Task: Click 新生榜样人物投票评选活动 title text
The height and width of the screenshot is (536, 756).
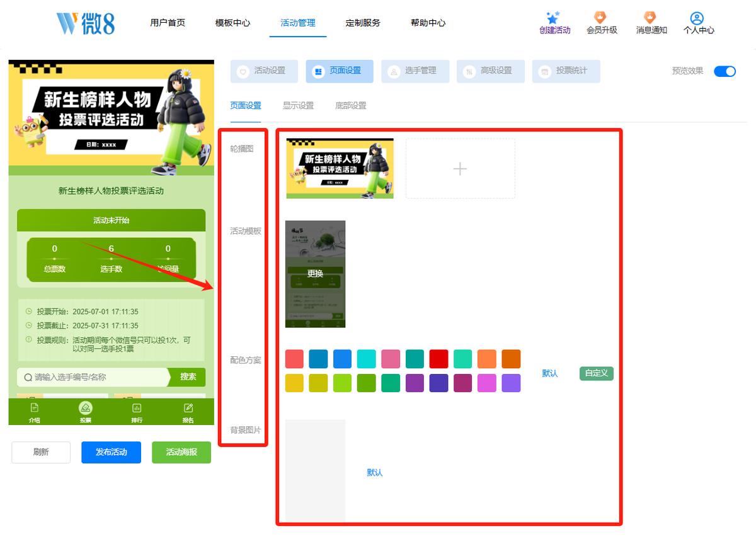Action: tap(111, 190)
